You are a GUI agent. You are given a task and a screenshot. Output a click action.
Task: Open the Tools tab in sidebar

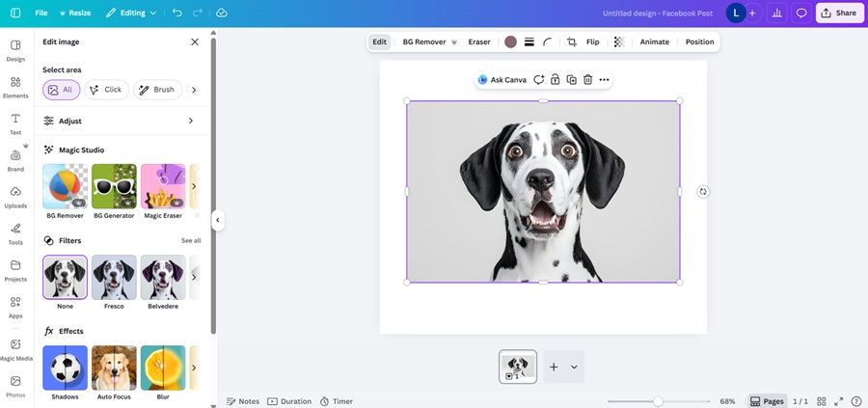tap(15, 234)
